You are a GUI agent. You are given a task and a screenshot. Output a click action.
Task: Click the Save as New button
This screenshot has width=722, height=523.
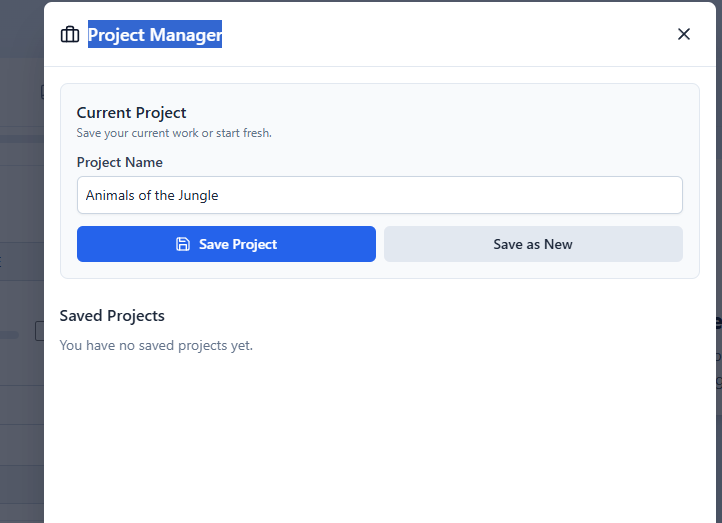pos(533,244)
